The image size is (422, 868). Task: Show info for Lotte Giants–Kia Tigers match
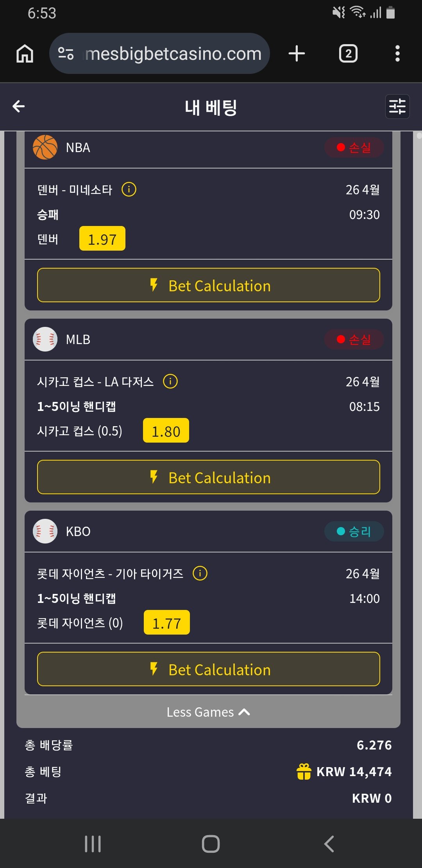coord(200,573)
